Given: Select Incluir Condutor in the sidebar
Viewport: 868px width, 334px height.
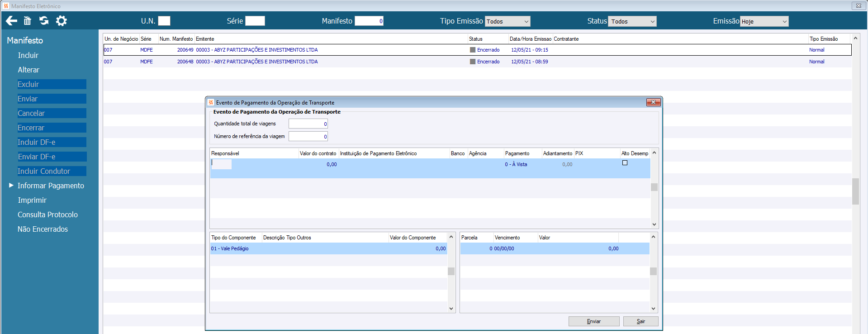Looking at the screenshot, I should click(52, 171).
